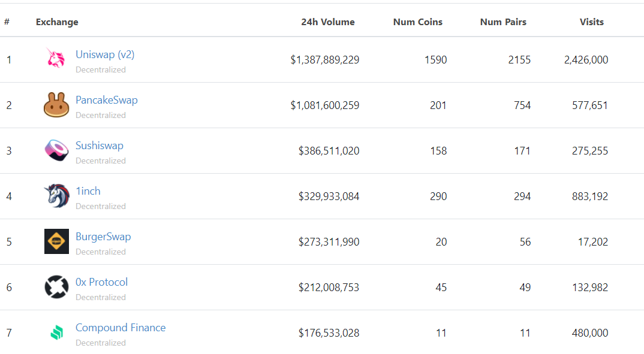Open the Compound Finance exchange link
This screenshot has height=354, width=644.
(x=121, y=328)
